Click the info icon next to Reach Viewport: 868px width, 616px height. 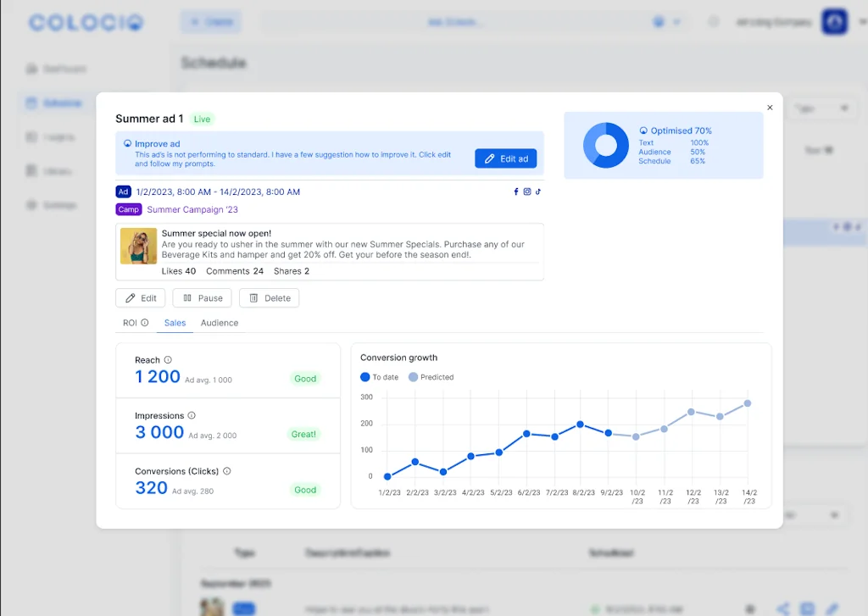168,360
